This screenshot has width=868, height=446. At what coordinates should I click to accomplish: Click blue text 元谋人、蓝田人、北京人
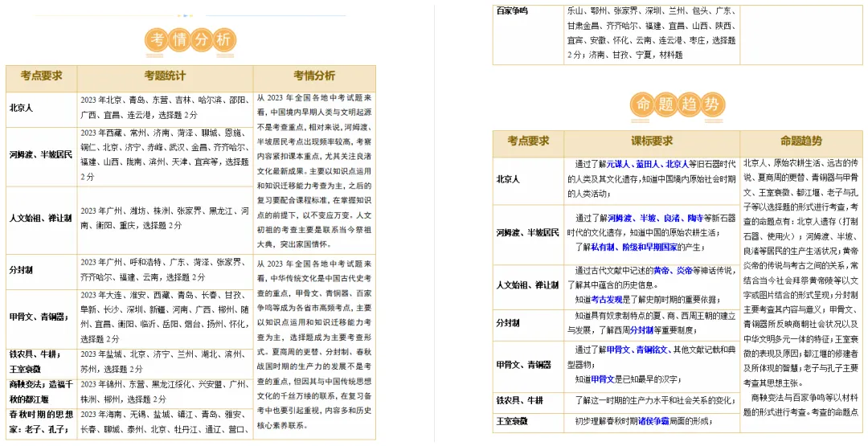pyautogui.click(x=648, y=165)
